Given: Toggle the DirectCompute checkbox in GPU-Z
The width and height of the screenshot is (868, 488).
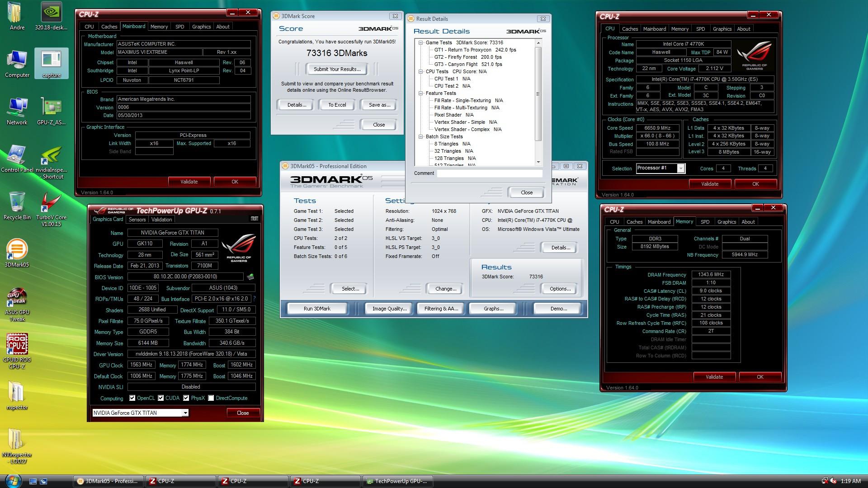Looking at the screenshot, I should [x=211, y=398].
